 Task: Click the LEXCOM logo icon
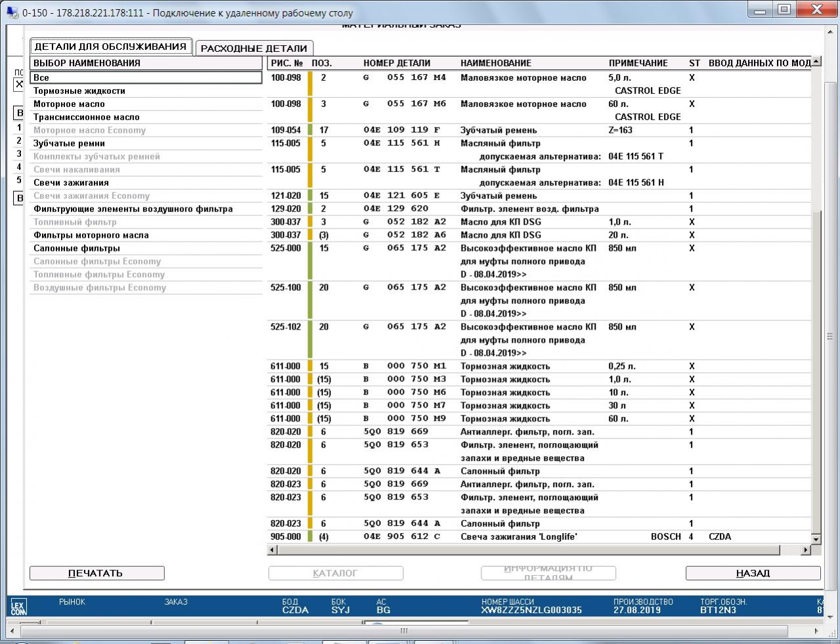pos(18,607)
